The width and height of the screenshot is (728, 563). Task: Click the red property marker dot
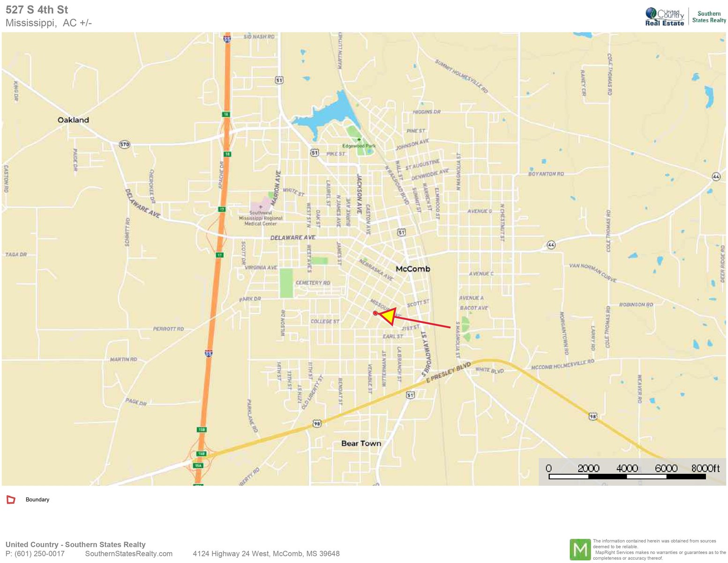tap(375, 313)
